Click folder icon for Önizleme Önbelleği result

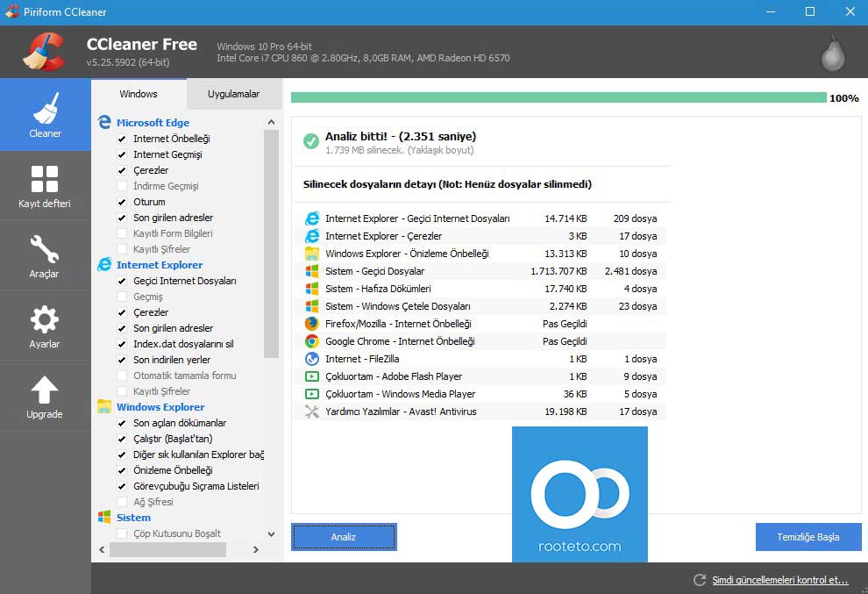tap(312, 254)
